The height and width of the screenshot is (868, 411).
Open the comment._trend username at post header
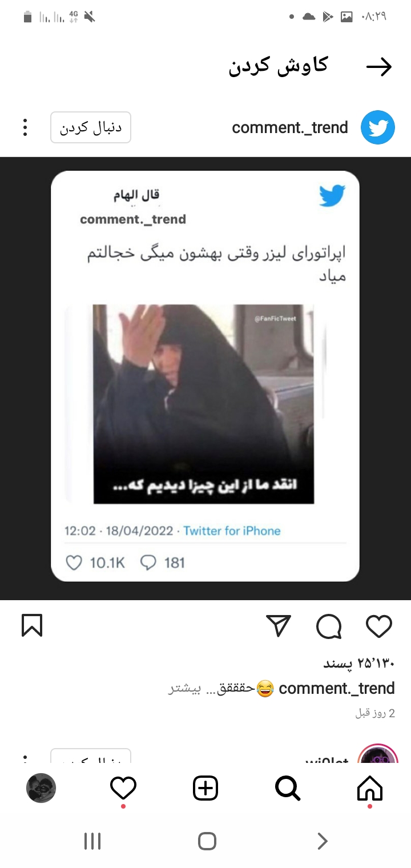290,127
